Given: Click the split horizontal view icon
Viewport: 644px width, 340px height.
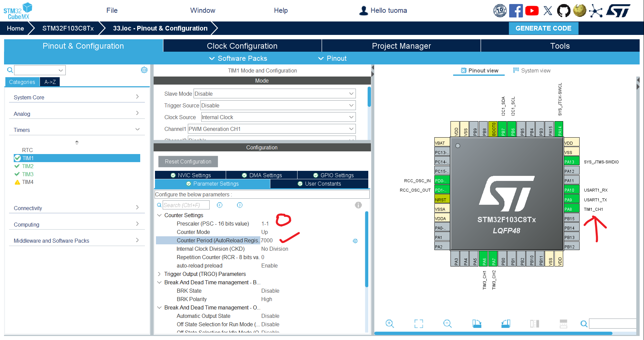Looking at the screenshot, I should tap(563, 324).
